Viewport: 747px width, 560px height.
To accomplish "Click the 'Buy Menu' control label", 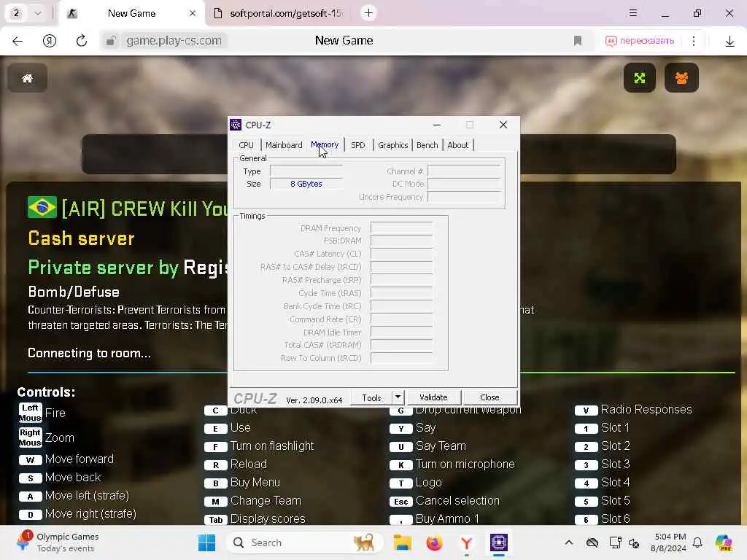I will click(255, 483).
